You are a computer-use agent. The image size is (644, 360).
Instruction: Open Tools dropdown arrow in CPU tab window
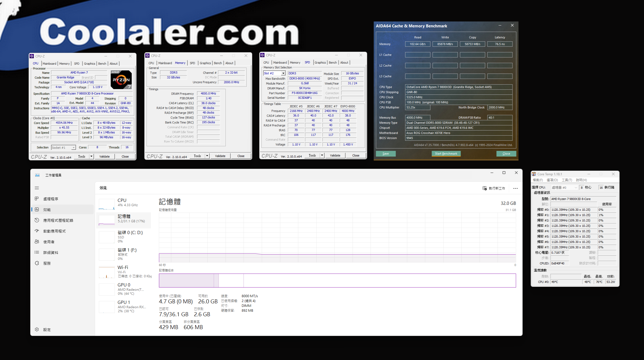pyautogui.click(x=91, y=156)
